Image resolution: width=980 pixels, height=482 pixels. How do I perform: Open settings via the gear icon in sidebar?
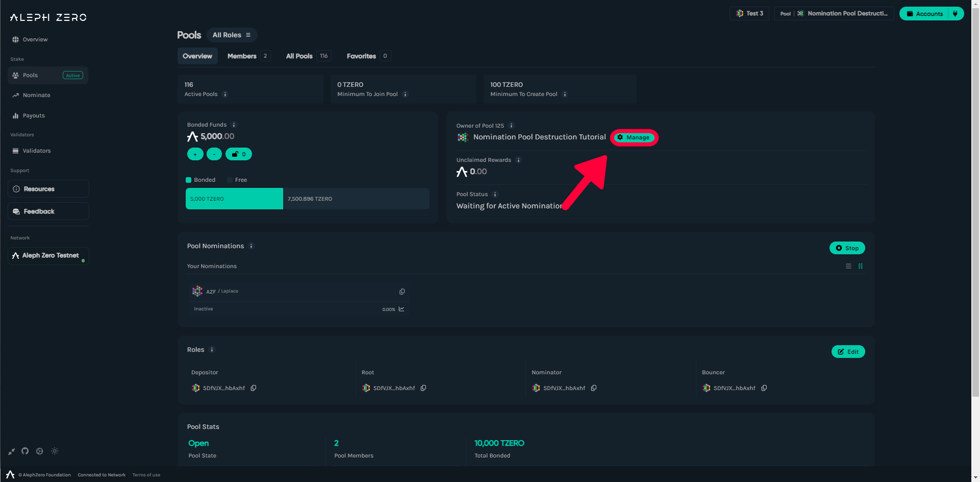tap(40, 451)
